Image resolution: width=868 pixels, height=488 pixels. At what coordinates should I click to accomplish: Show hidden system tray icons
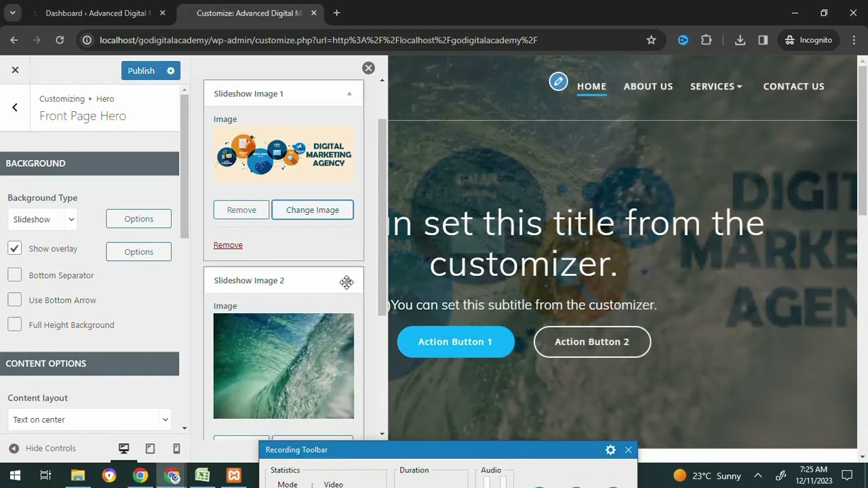[758, 475]
